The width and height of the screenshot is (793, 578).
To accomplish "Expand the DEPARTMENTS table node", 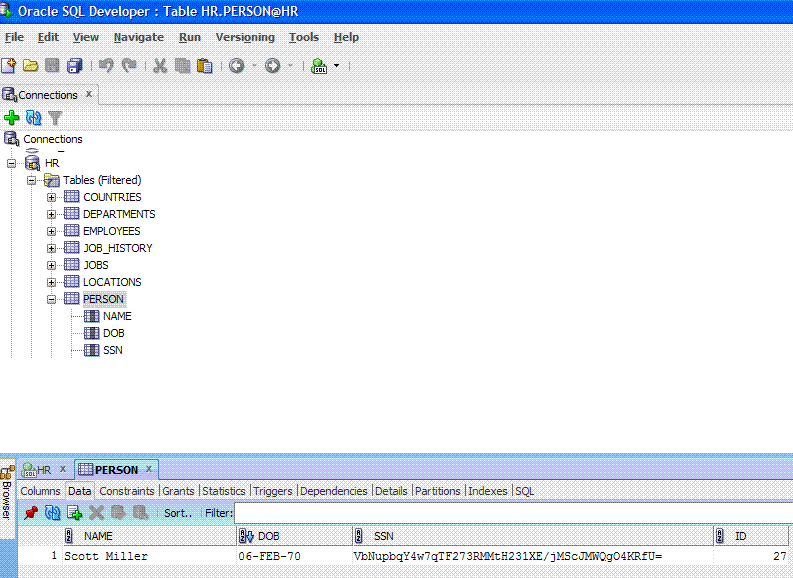I will point(51,214).
